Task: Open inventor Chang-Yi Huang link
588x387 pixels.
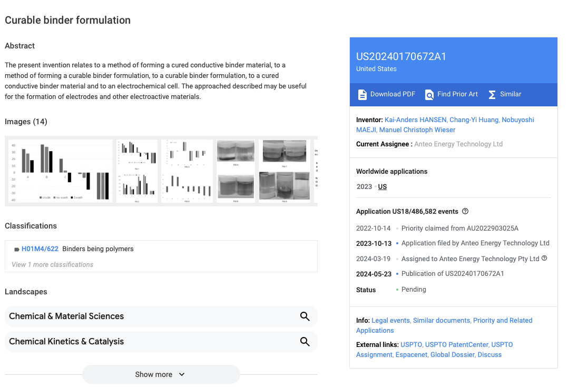Action: click(x=474, y=120)
